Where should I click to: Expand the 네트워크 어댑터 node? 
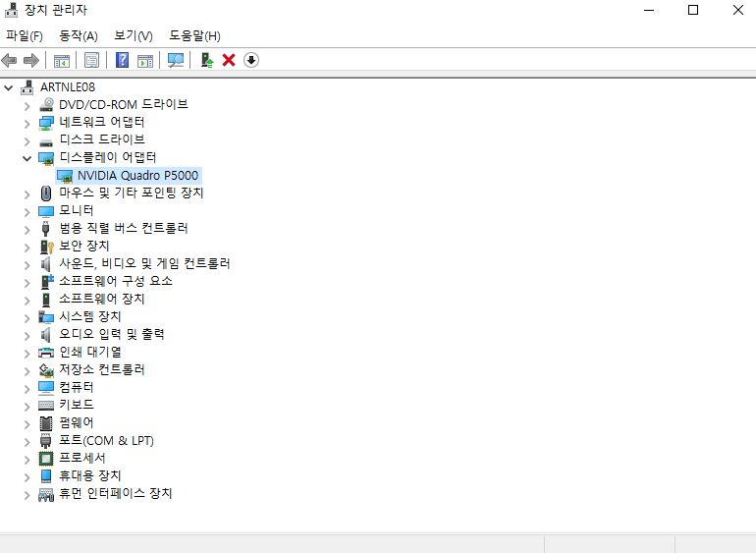[27, 124]
